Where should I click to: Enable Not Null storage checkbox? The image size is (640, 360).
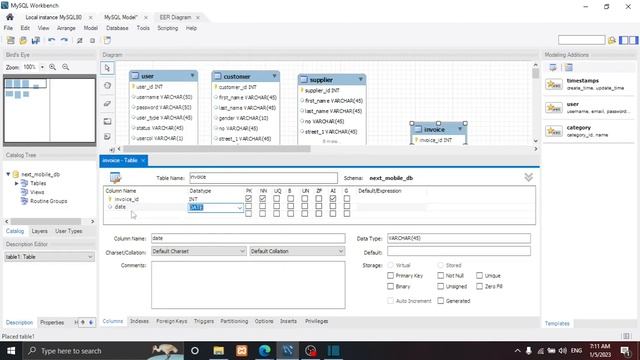point(440,276)
